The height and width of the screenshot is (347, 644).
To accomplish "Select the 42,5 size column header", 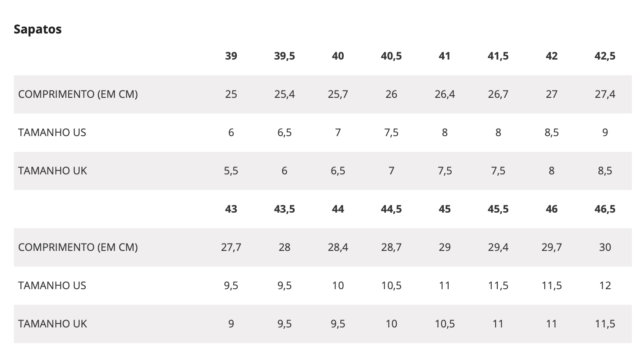I will pyautogui.click(x=605, y=56).
